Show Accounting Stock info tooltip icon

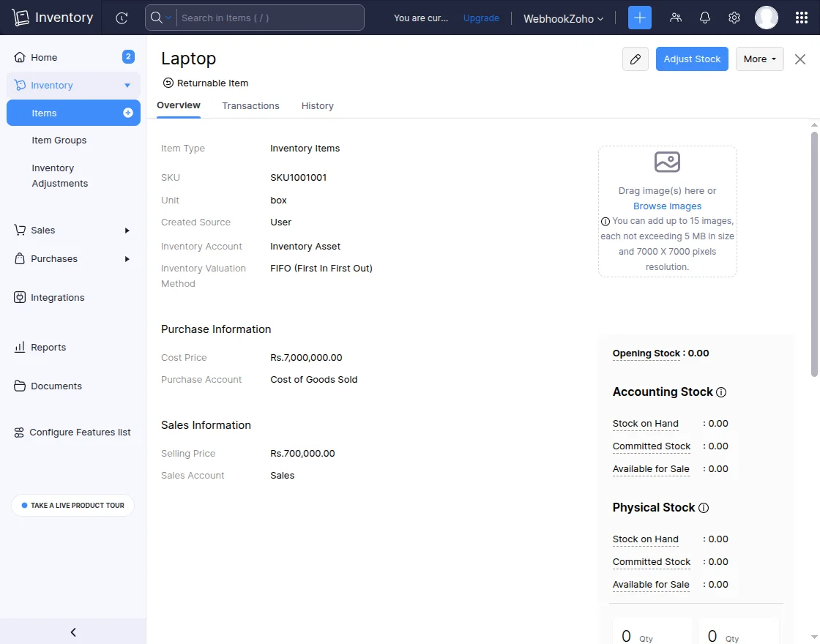721,392
